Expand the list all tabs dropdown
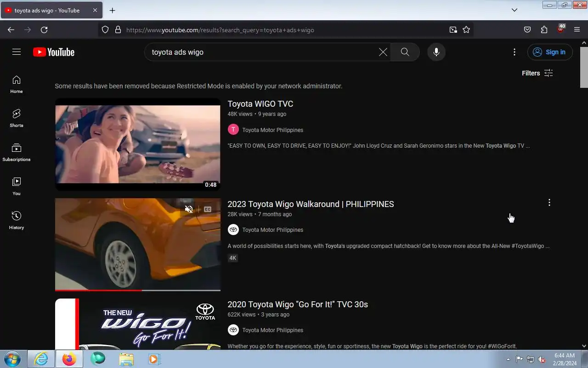This screenshot has height=368, width=588. coord(514,10)
